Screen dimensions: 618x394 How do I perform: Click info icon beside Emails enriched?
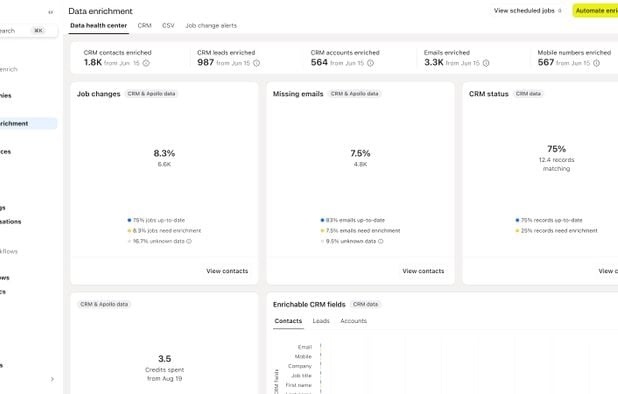point(486,63)
